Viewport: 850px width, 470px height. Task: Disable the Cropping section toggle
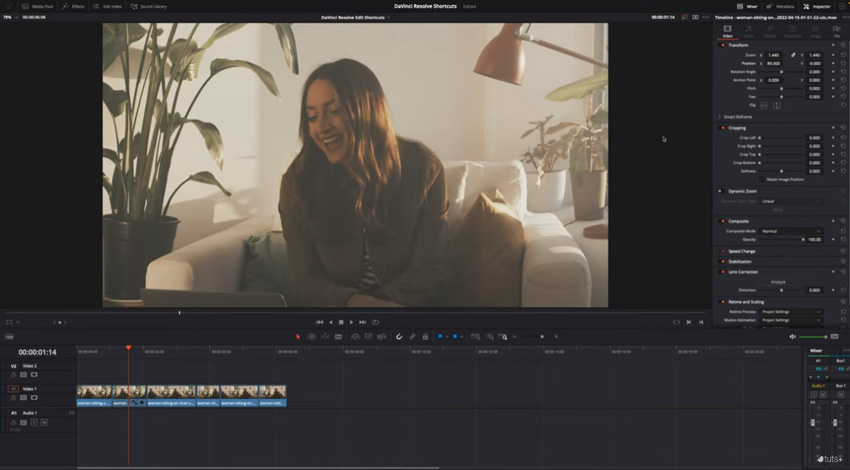pos(722,128)
